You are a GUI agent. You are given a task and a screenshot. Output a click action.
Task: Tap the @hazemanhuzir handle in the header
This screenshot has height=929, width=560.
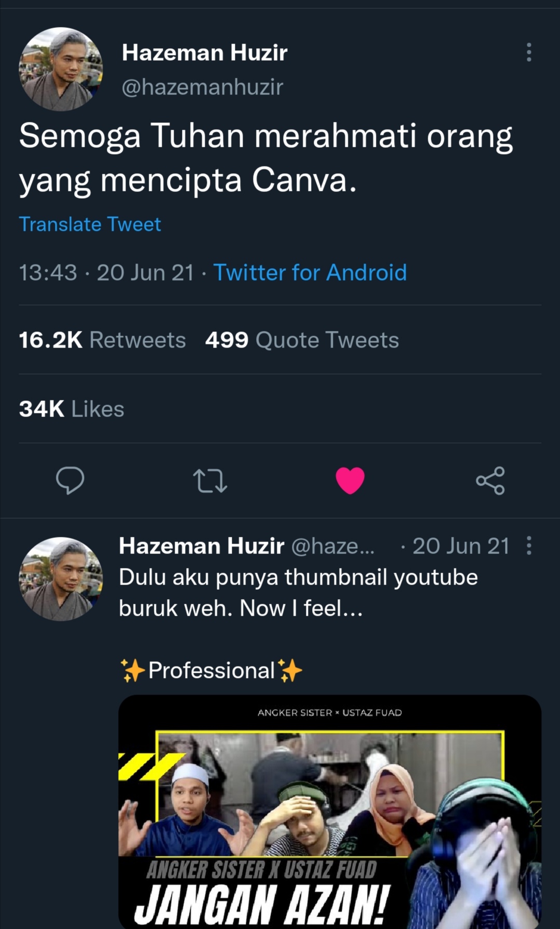202,87
